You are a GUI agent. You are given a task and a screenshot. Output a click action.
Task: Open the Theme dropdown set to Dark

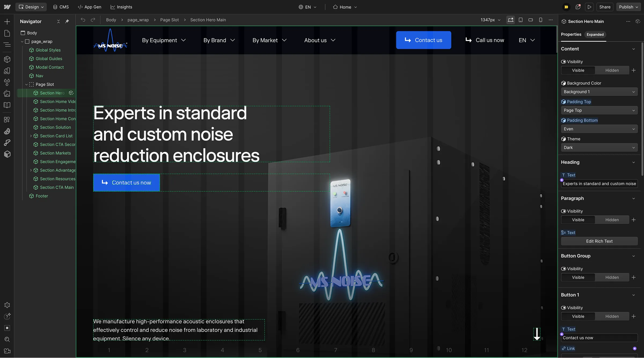pyautogui.click(x=599, y=147)
